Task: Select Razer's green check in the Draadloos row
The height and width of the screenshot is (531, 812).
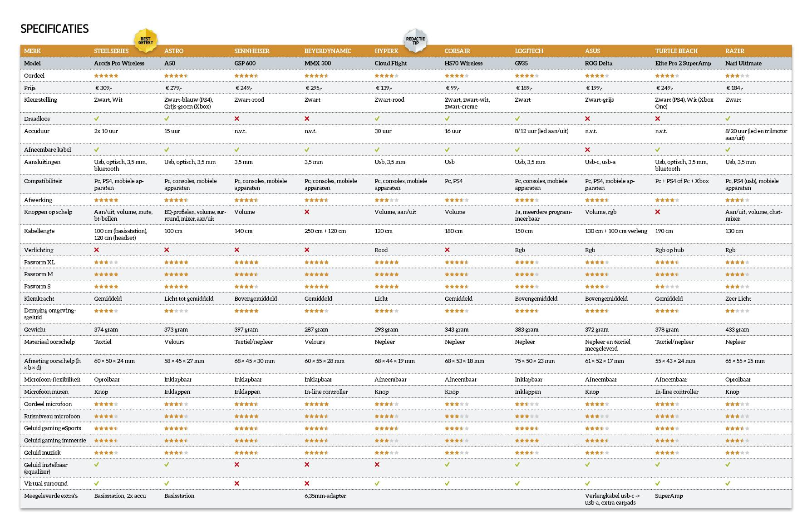Action: point(728,119)
